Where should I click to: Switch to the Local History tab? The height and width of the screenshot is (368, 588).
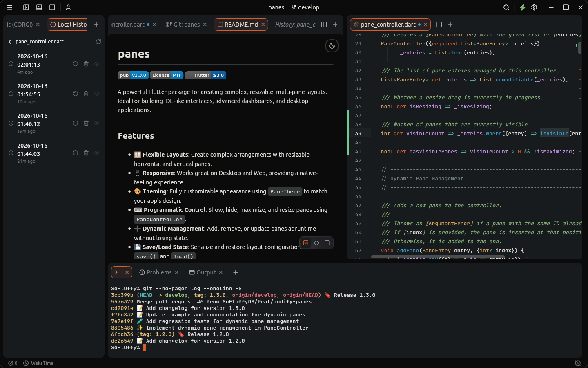pos(69,25)
